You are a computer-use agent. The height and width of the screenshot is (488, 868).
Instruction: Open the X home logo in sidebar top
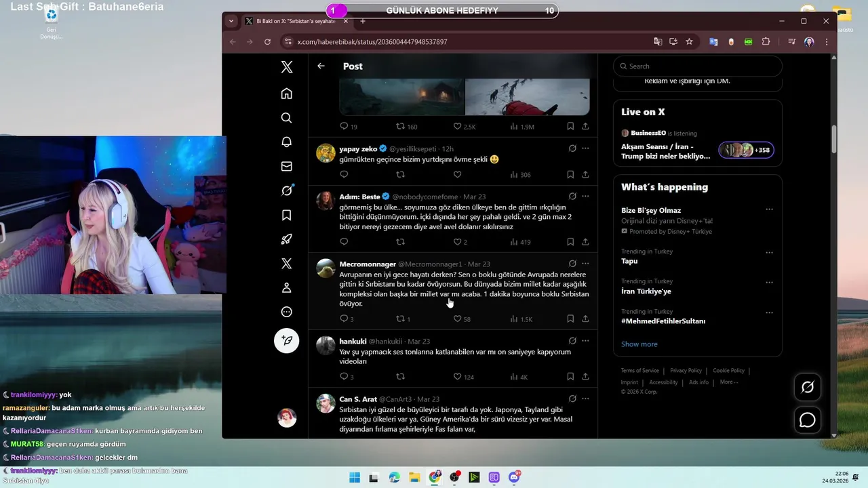click(x=287, y=66)
